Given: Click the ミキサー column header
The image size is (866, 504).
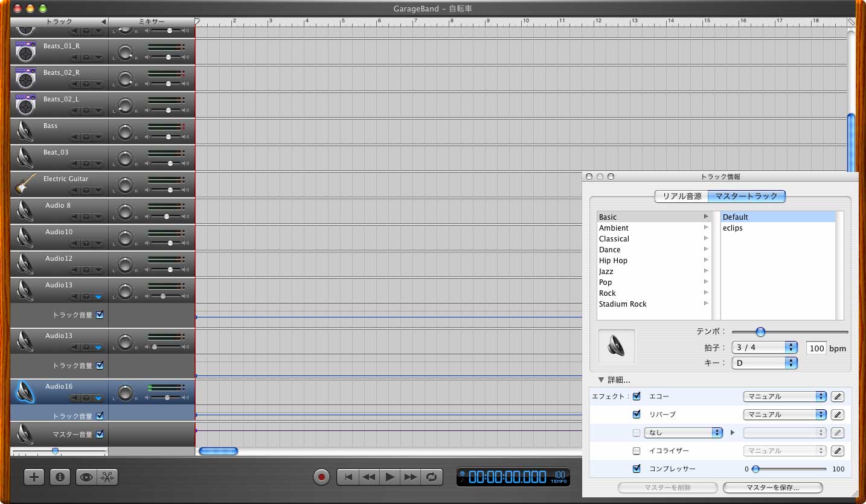Looking at the screenshot, I should coord(152,22).
